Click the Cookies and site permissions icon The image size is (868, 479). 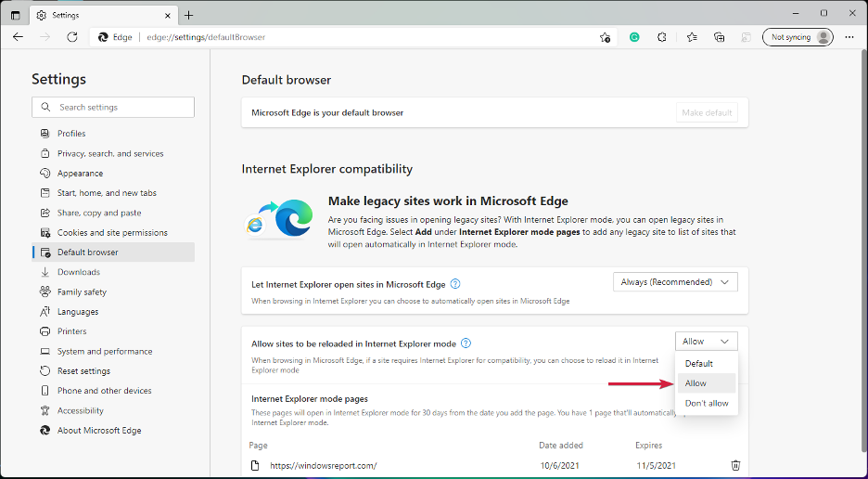[45, 233]
